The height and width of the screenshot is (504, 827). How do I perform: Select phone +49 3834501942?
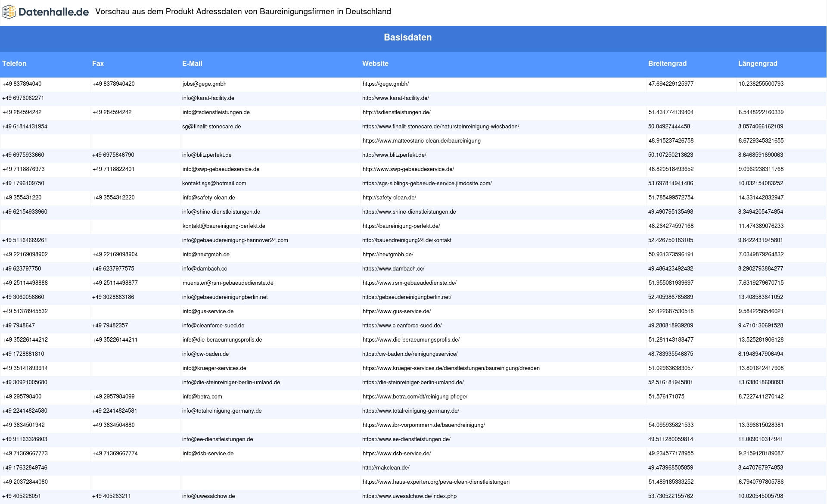(x=23, y=425)
